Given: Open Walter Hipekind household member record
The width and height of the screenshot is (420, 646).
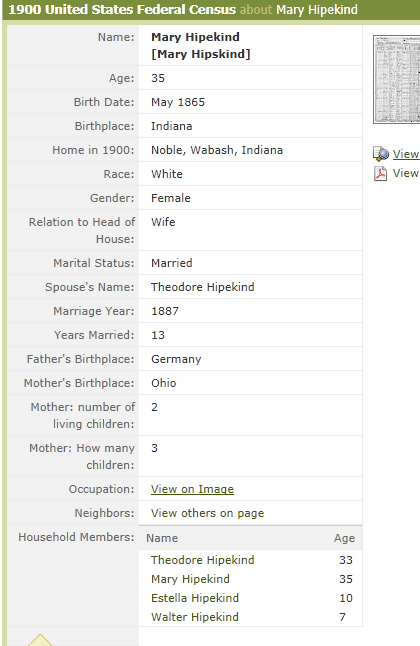Looking at the screenshot, I should [195, 617].
